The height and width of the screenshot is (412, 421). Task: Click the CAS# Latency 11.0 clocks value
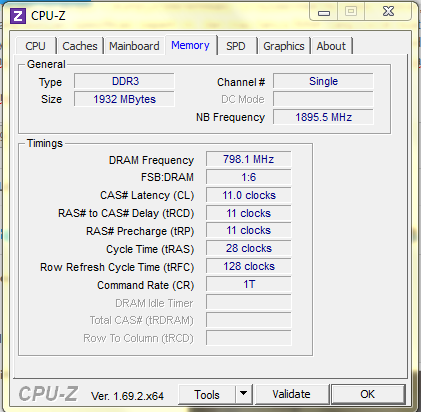pyautogui.click(x=249, y=195)
